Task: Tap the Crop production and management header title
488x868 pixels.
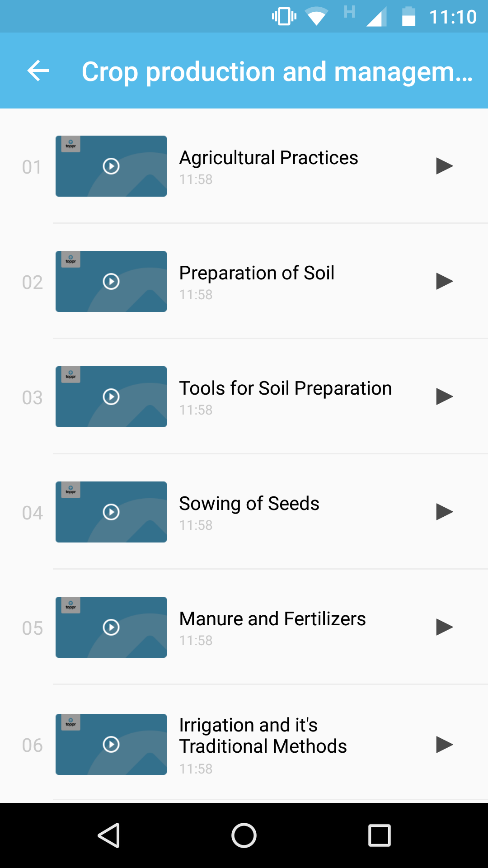Action: click(277, 71)
